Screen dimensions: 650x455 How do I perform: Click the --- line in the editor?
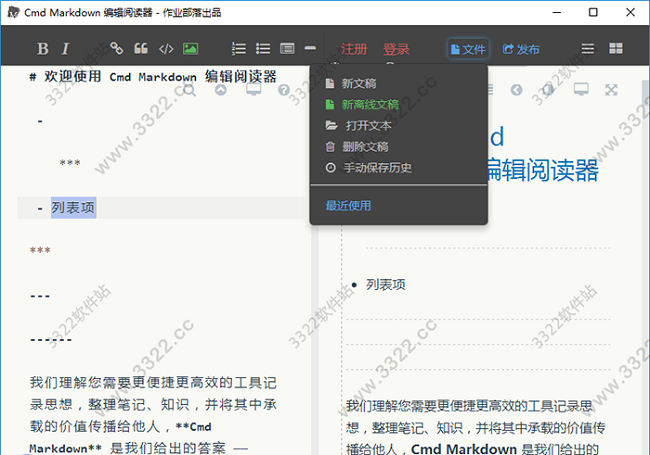(40, 296)
